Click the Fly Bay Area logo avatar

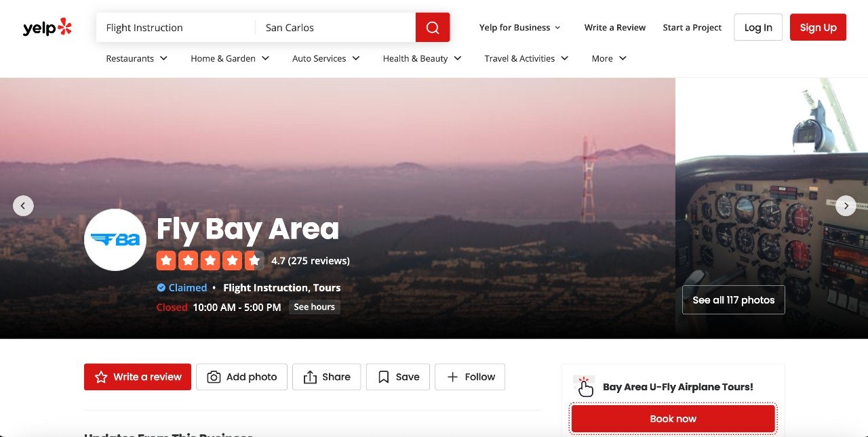click(x=115, y=240)
